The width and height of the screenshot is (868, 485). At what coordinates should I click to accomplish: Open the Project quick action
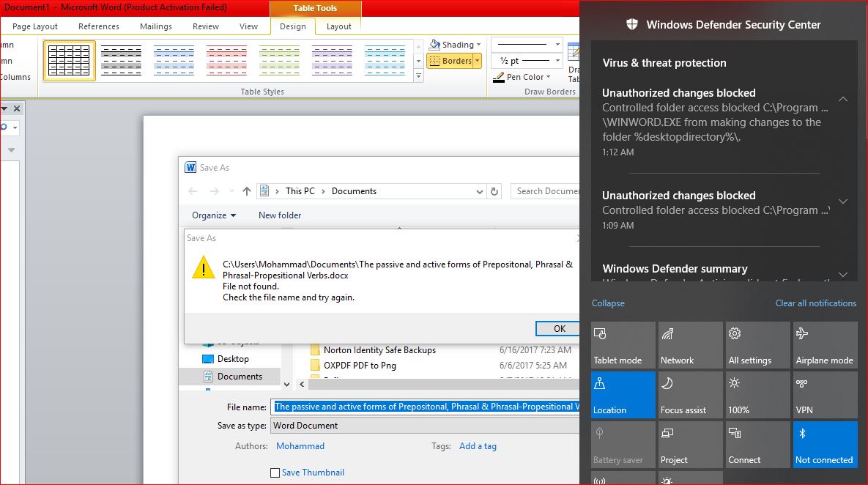(690, 445)
